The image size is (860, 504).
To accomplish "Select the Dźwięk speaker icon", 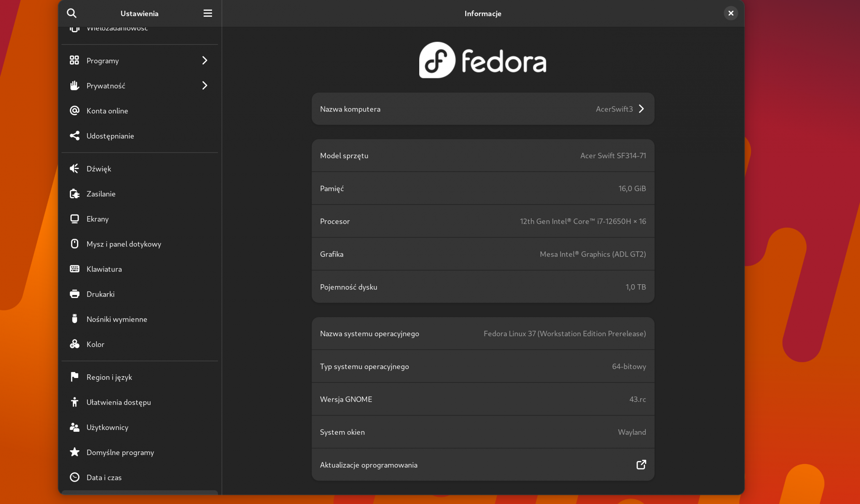I will pyautogui.click(x=74, y=168).
